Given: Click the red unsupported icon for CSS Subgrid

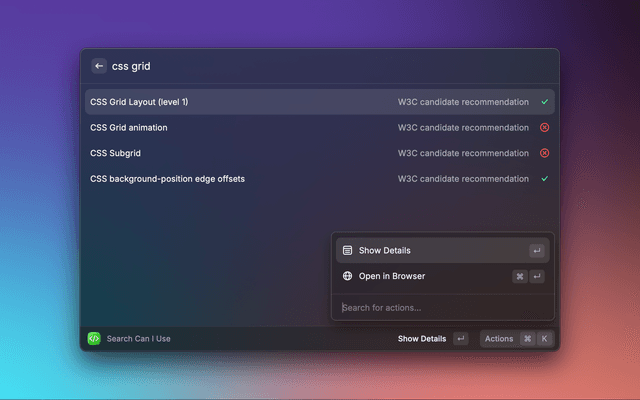Looking at the screenshot, I should click(x=545, y=153).
